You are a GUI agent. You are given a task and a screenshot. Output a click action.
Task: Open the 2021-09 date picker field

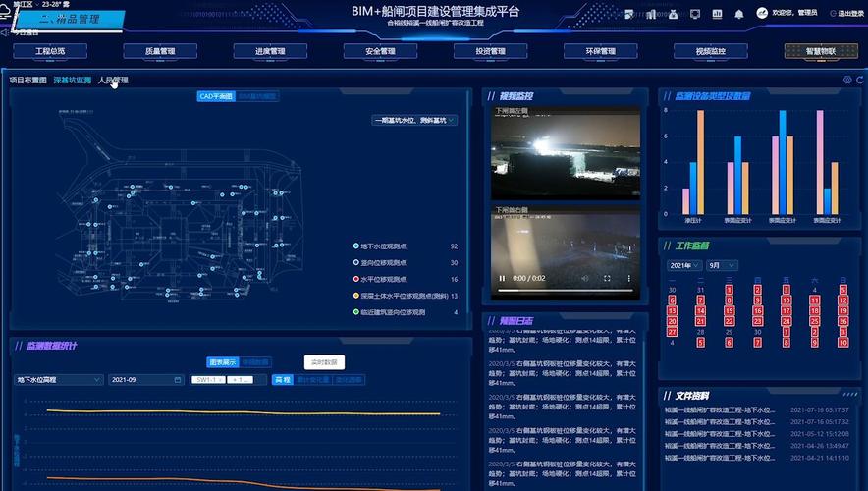pos(146,380)
